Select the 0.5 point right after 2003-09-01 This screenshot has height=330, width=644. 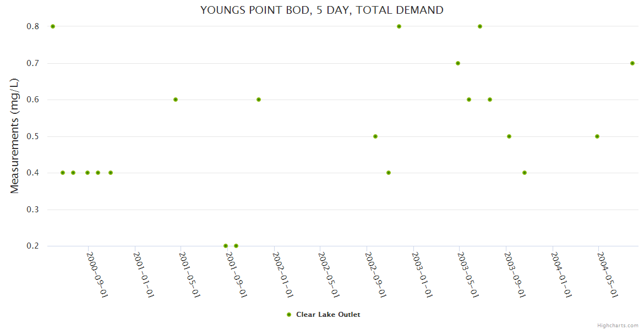509,136
